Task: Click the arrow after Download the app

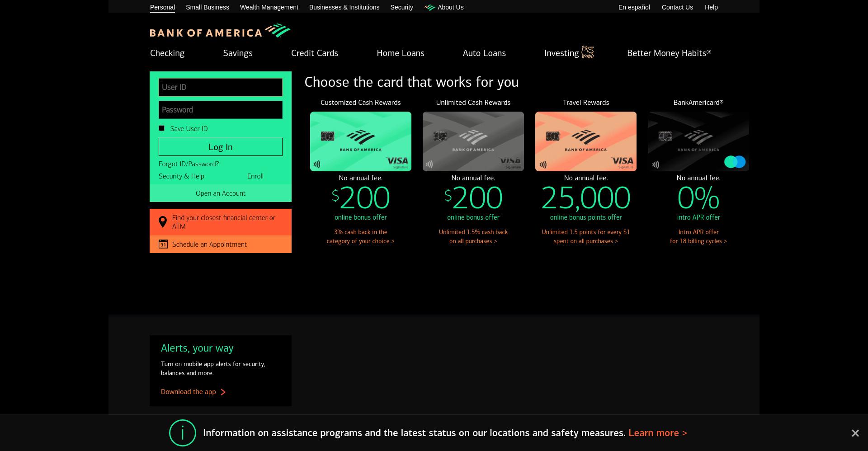Action: point(223,392)
